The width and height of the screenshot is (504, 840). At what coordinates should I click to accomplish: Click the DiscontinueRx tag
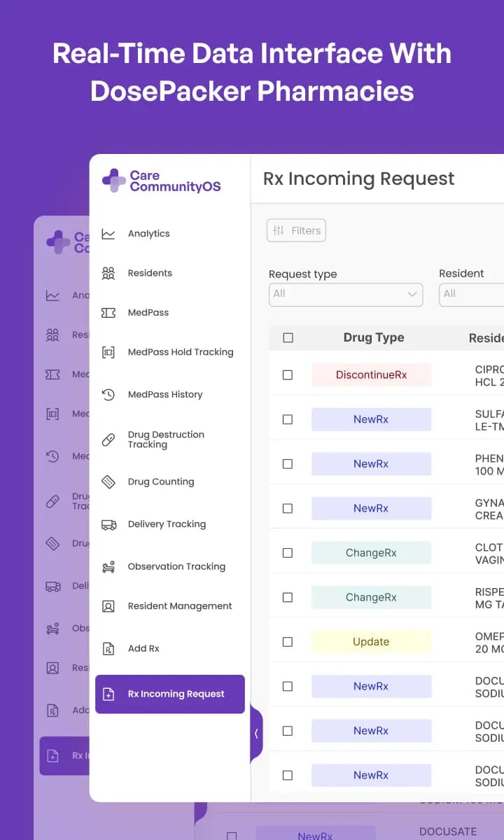(x=372, y=375)
